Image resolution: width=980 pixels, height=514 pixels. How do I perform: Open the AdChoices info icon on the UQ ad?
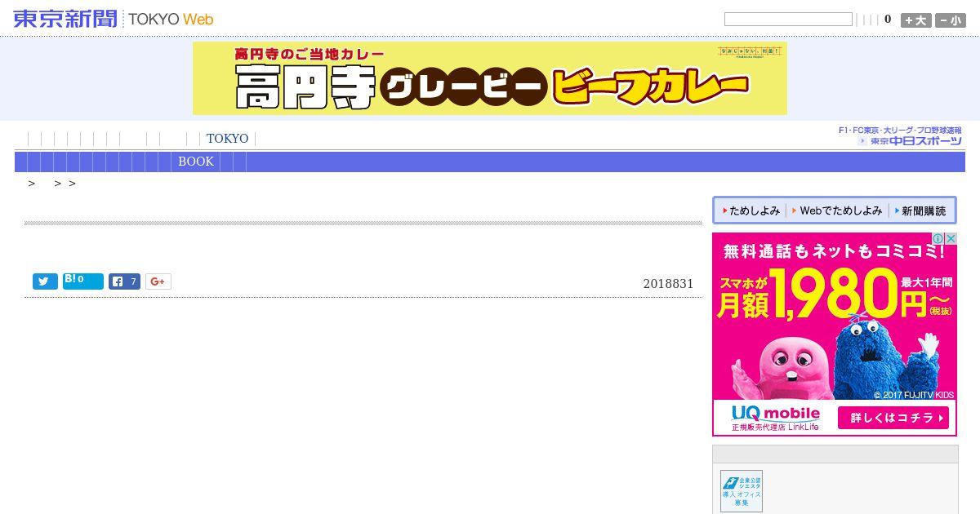[939, 239]
